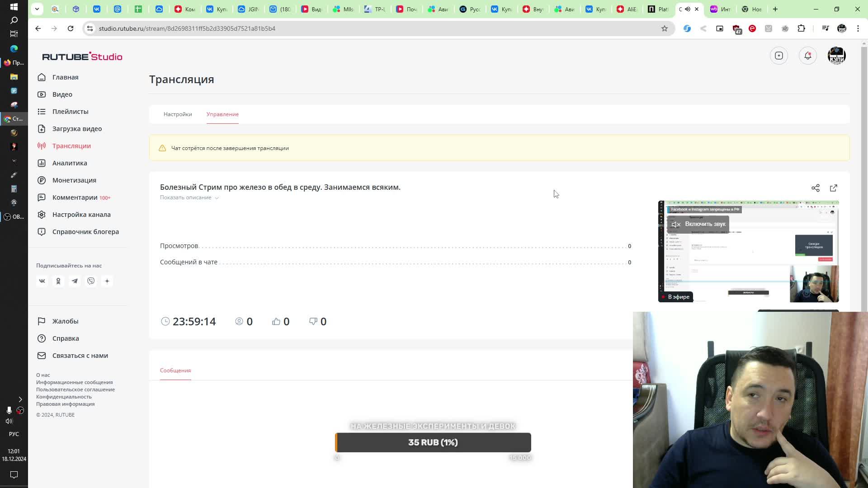Screen dimensions: 868x488
Task: Open Аналитика in the sidebar
Action: click(69, 163)
